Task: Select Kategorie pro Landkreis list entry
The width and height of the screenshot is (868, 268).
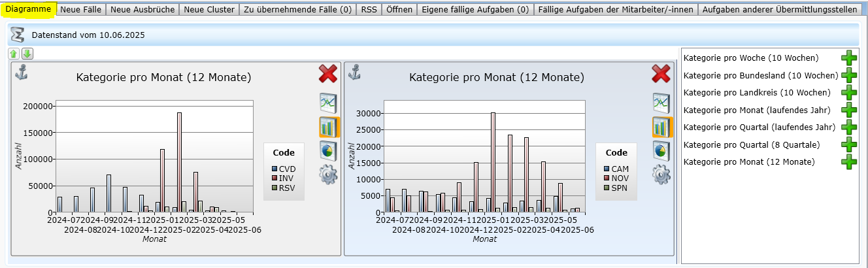Action: [x=757, y=93]
